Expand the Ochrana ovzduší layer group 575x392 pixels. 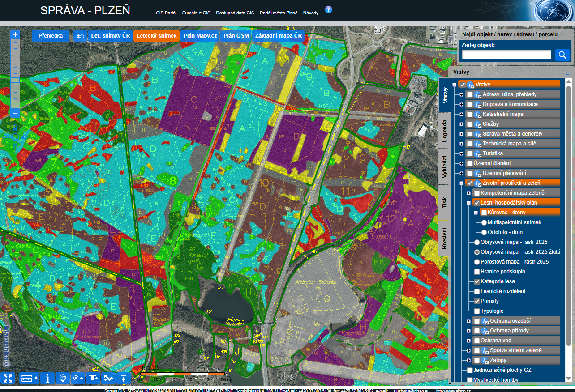pos(468,321)
